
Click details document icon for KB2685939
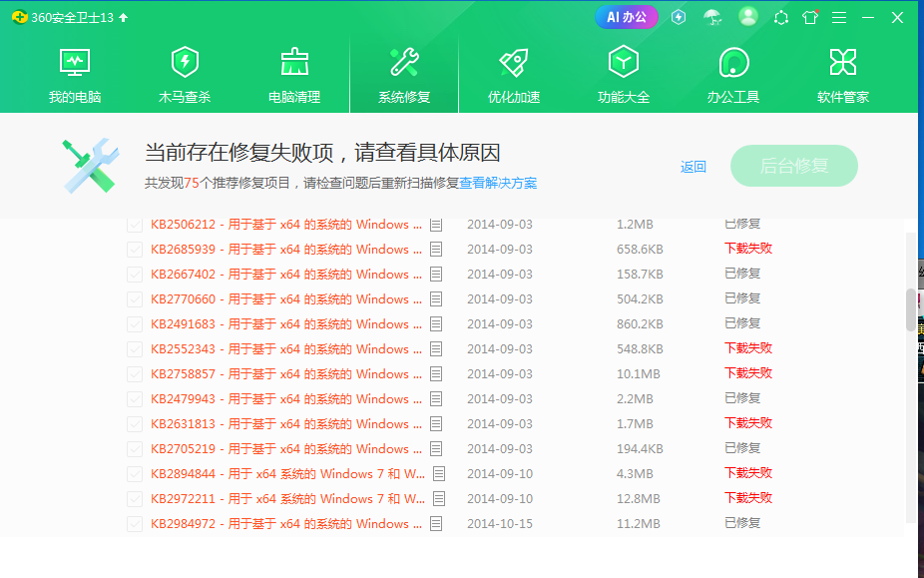(436, 250)
